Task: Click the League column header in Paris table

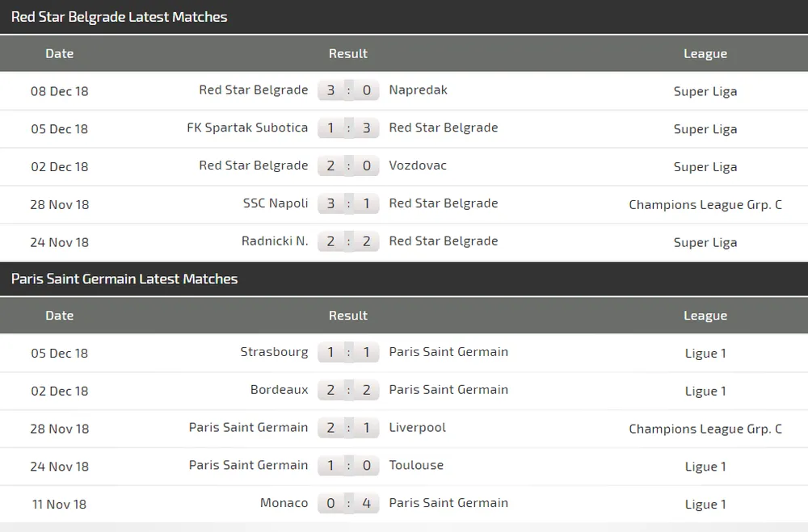Action: coord(705,316)
